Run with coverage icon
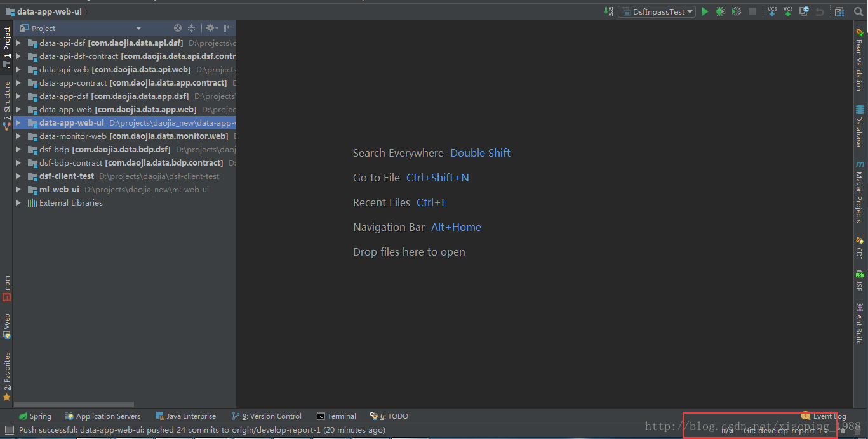Screen dimensions: 868x439 click(736, 11)
